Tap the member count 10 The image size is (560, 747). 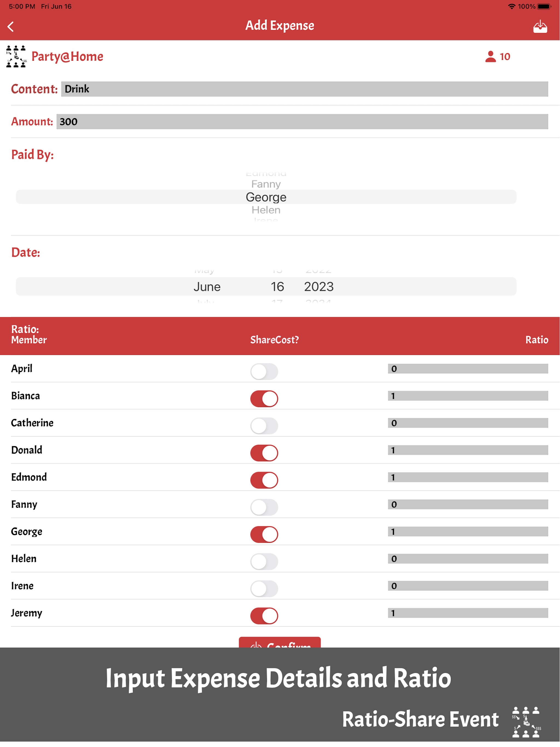click(x=504, y=56)
